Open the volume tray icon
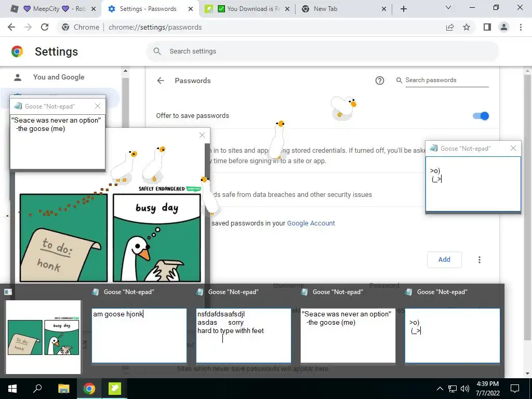 tap(465, 389)
